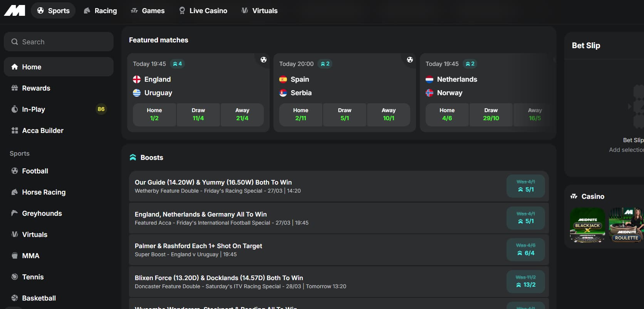Switch to the Racing tab

pyautogui.click(x=101, y=11)
